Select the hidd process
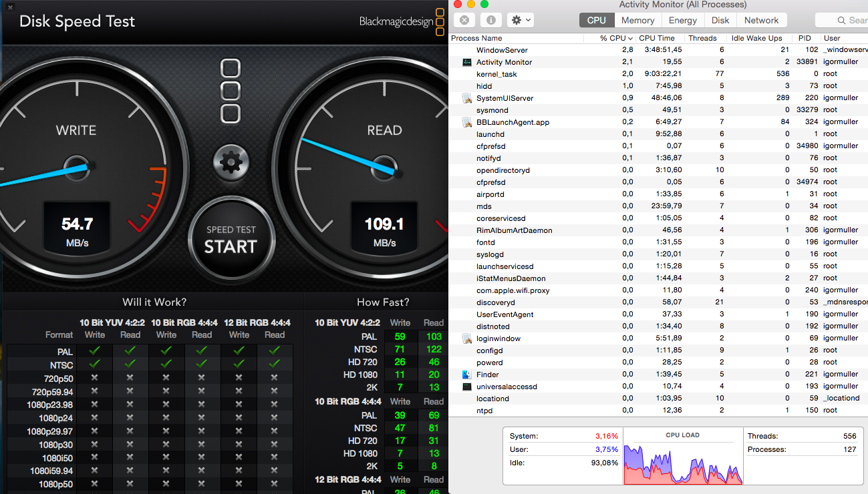868x494 pixels. [658, 86]
